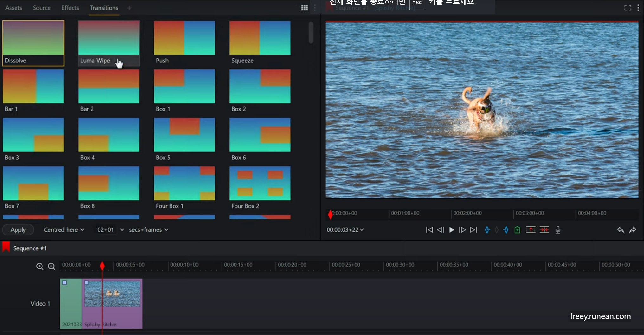Toggle the small square on green clip
This screenshot has height=335, width=644.
[x=64, y=283]
